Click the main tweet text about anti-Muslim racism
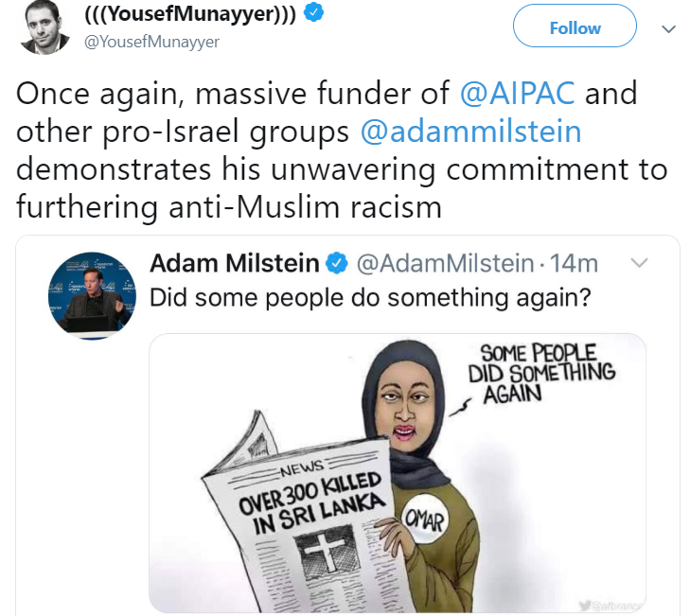 pyautogui.click(x=342, y=150)
